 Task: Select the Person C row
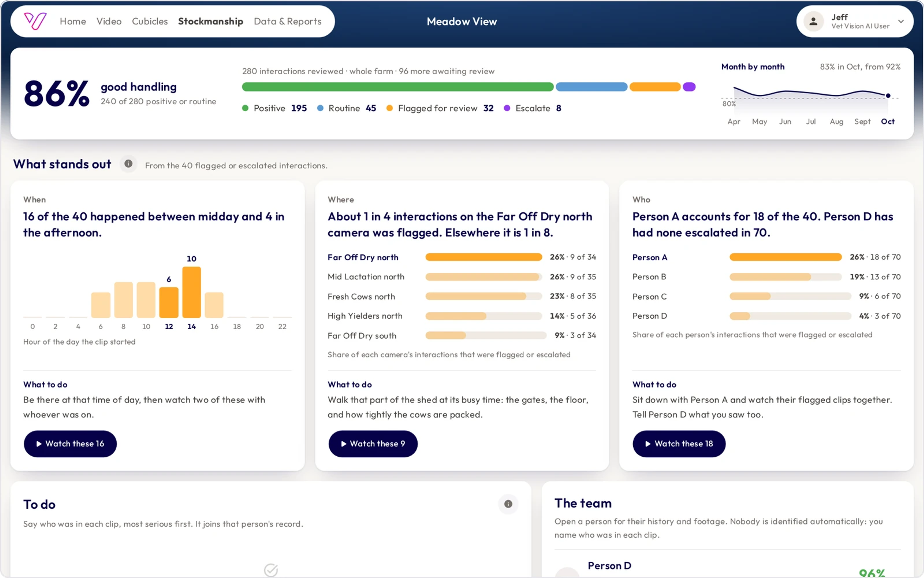tap(766, 296)
